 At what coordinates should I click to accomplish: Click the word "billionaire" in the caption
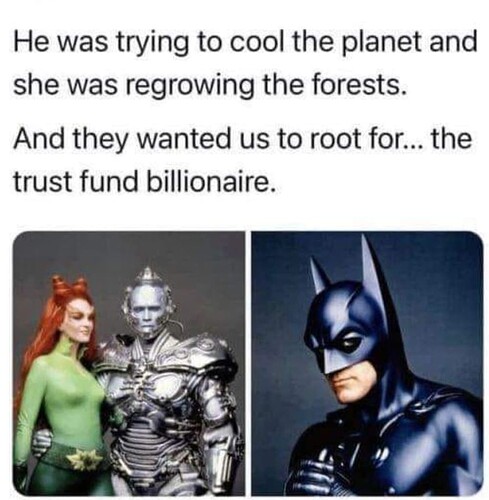pyautogui.click(x=212, y=182)
